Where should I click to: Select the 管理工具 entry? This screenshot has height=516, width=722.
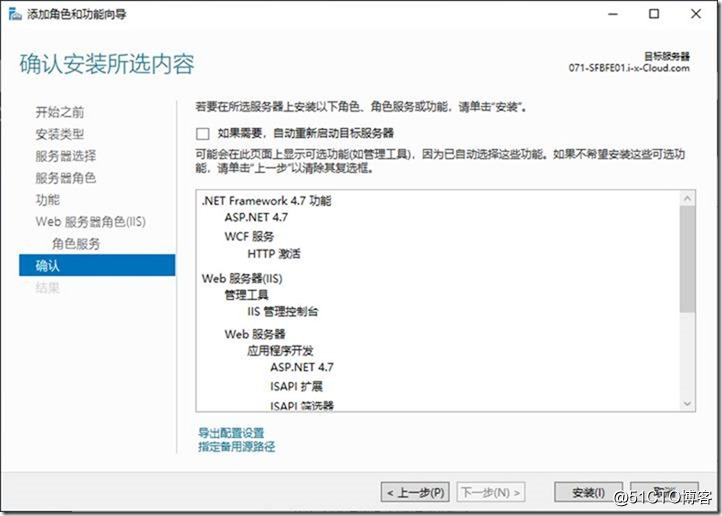pyautogui.click(x=246, y=295)
